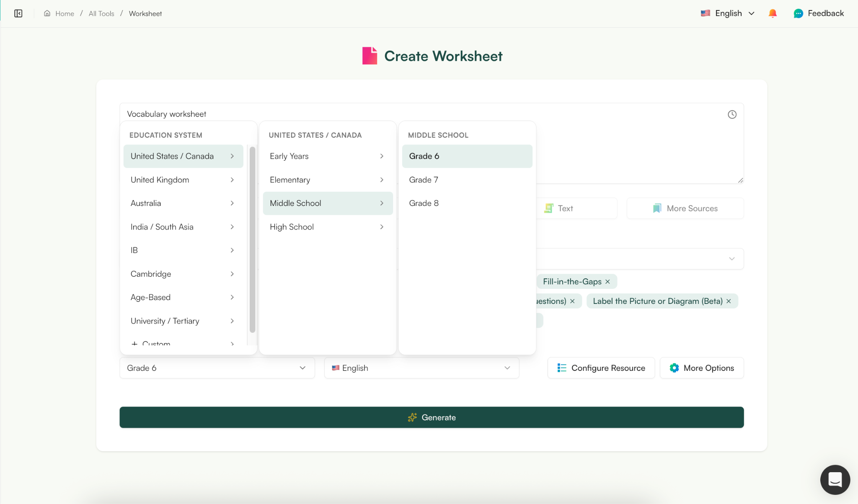The height and width of the screenshot is (504, 858).
Task: Click the Vocabulary worksheet title field
Action: coord(166,113)
